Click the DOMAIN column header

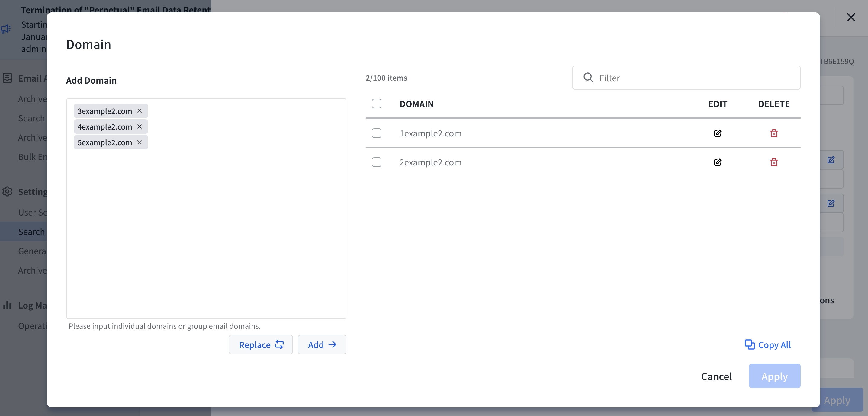pyautogui.click(x=416, y=104)
